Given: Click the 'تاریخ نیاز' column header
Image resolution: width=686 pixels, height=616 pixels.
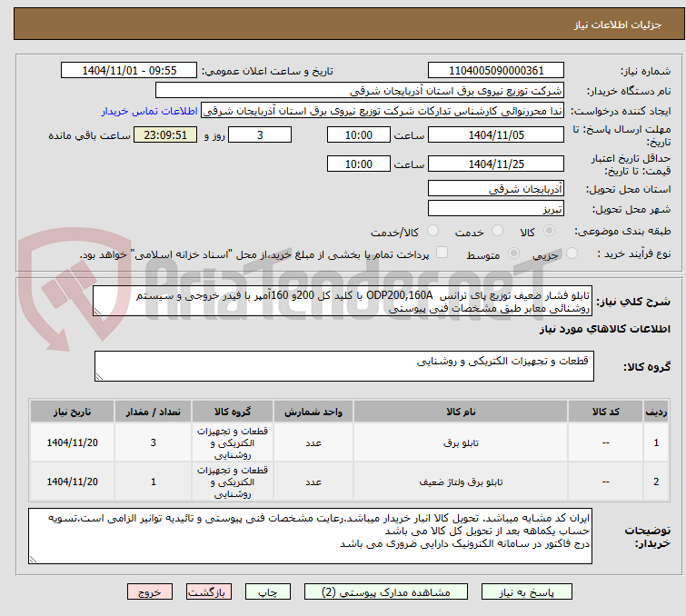Looking at the screenshot, I should click(72, 412).
